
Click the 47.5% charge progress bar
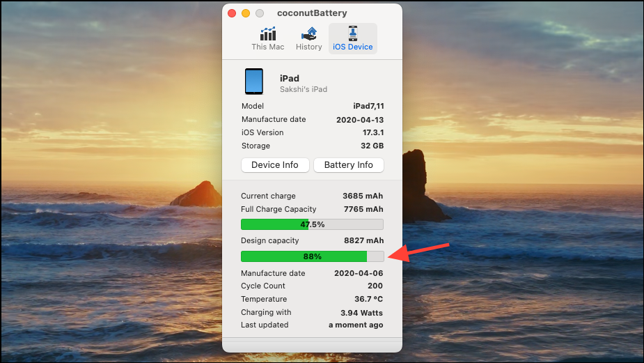pyautogui.click(x=312, y=224)
